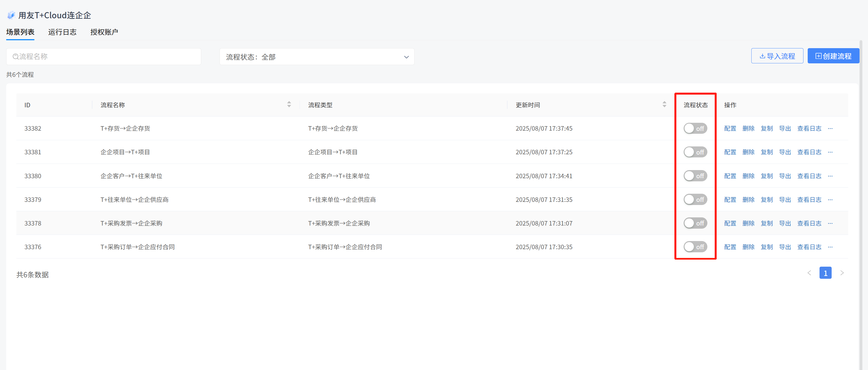Viewport: 868px width, 370px height.
Task: Configure flow 33382 via 配置
Action: (x=730, y=129)
